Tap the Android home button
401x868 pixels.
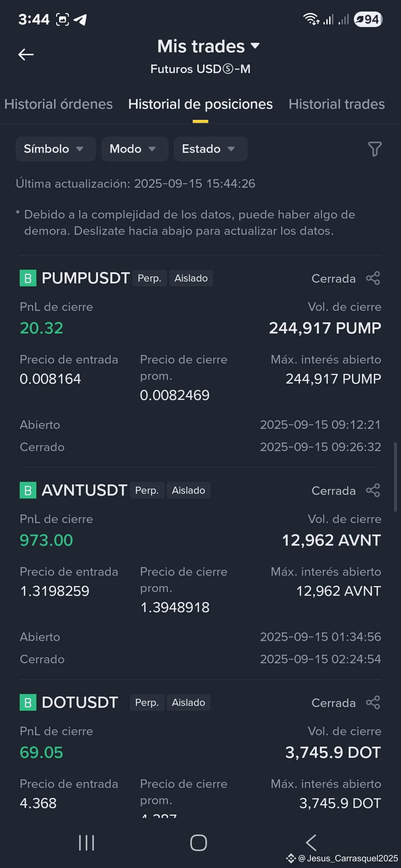(x=199, y=843)
